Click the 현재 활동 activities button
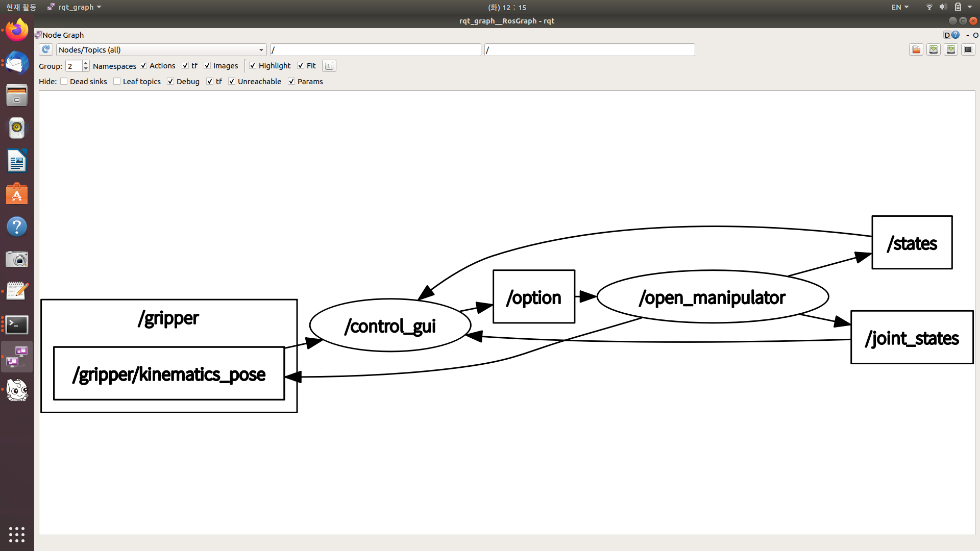 pyautogui.click(x=21, y=7)
